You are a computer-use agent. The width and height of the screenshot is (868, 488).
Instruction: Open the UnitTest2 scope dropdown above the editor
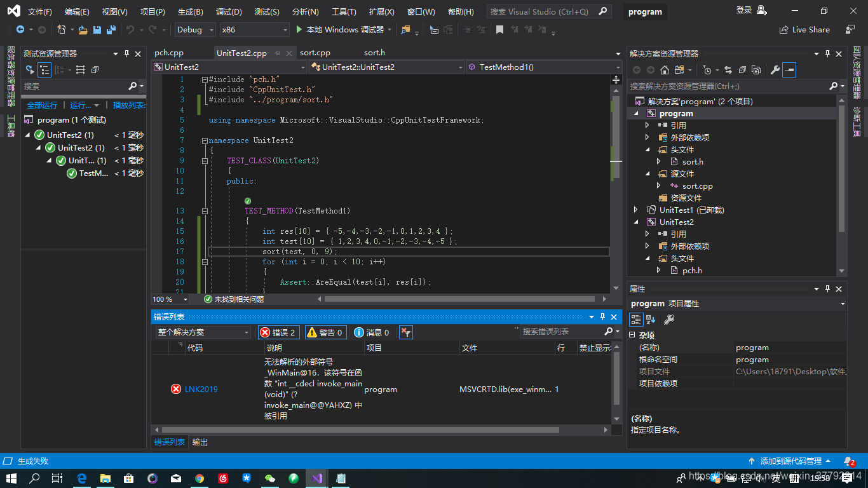(229, 67)
